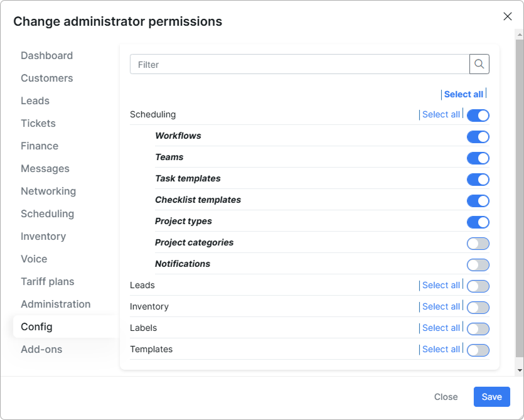Expand the Inventory permission section
This screenshot has width=524, height=420.
[149, 306]
